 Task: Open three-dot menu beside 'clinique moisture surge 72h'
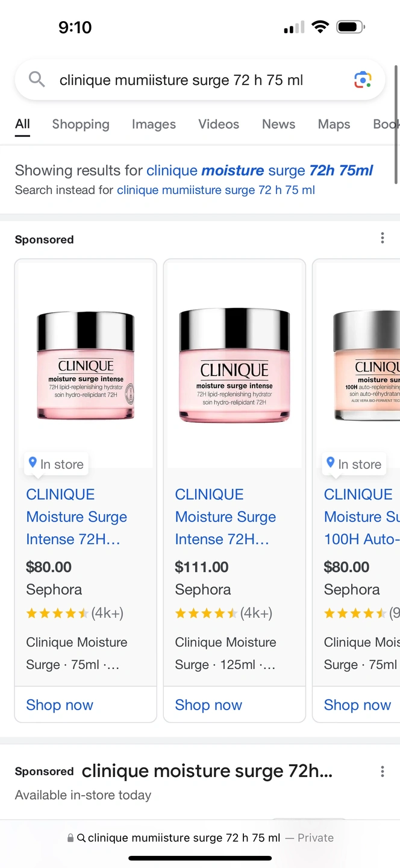click(382, 772)
